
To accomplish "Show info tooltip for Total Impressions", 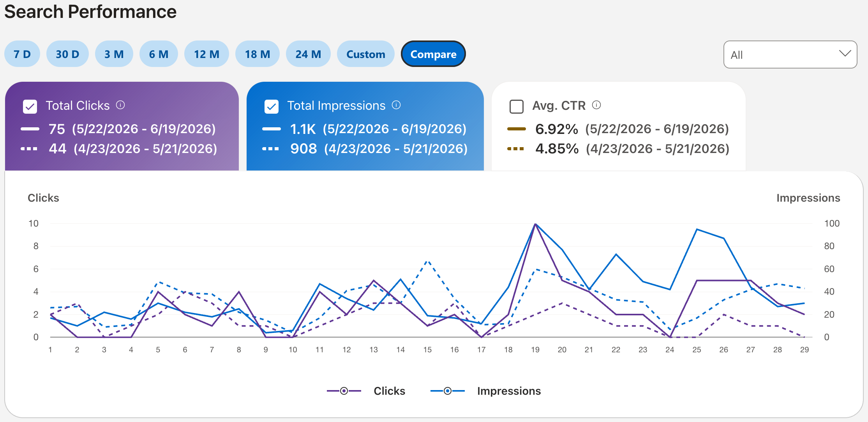I will 396,105.
